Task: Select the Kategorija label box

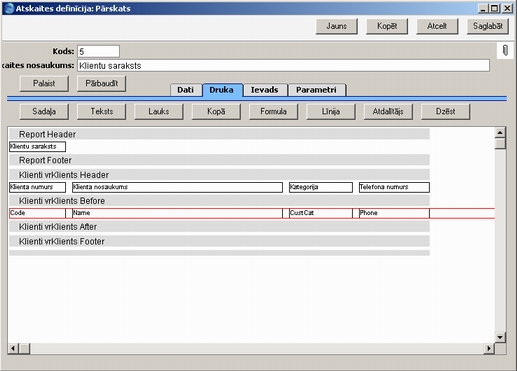Action: point(321,187)
